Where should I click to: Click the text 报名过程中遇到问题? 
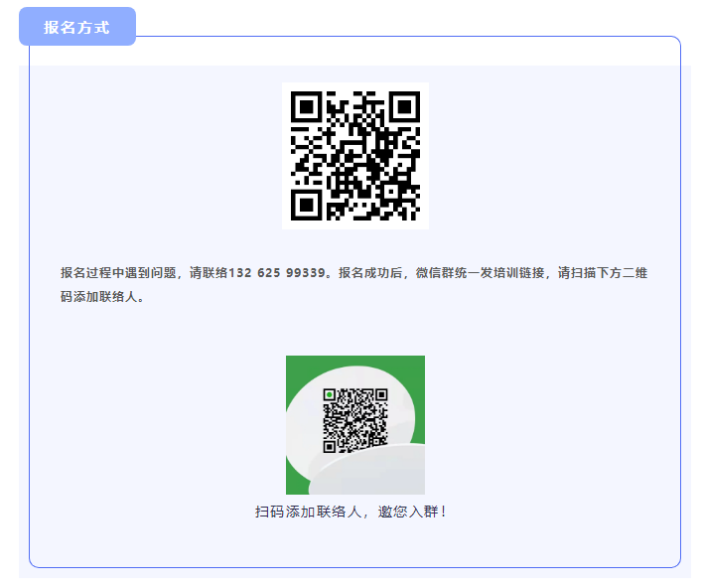[118, 273]
